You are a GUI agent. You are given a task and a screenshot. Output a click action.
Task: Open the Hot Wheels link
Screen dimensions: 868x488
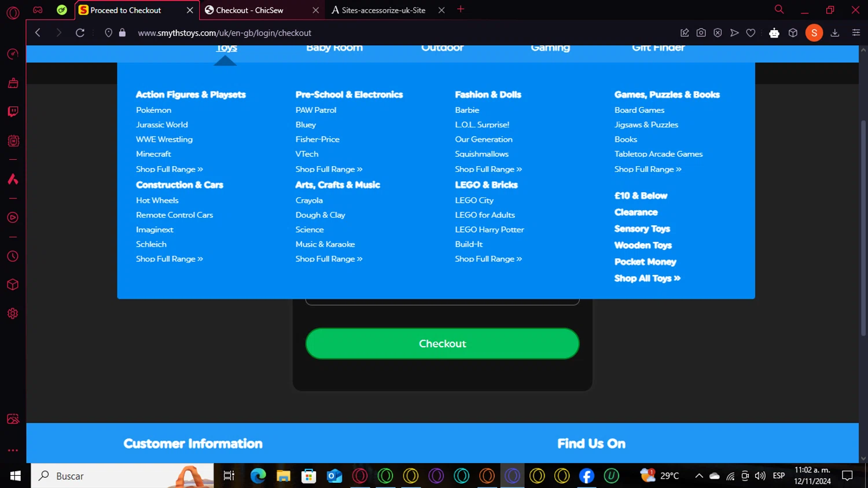tap(157, 200)
